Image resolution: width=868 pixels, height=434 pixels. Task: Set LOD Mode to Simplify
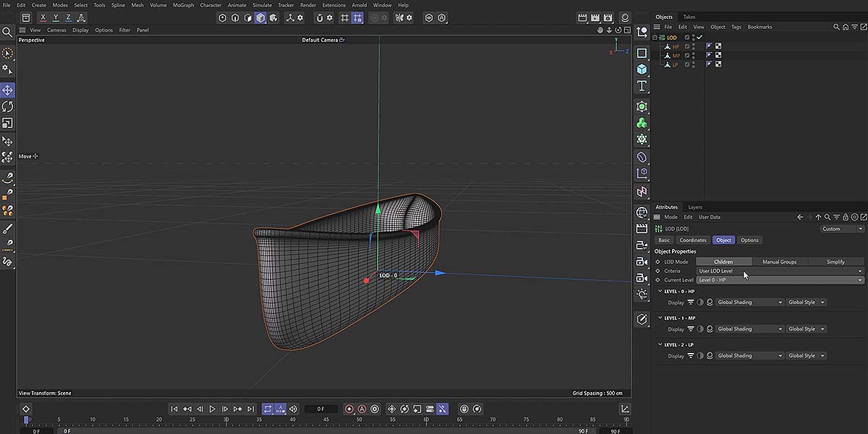click(835, 262)
